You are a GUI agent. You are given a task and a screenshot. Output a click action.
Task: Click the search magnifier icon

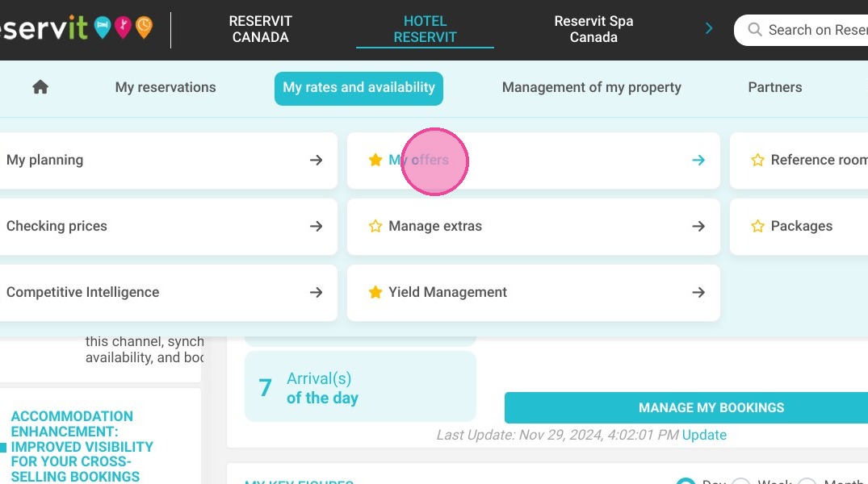click(x=754, y=29)
